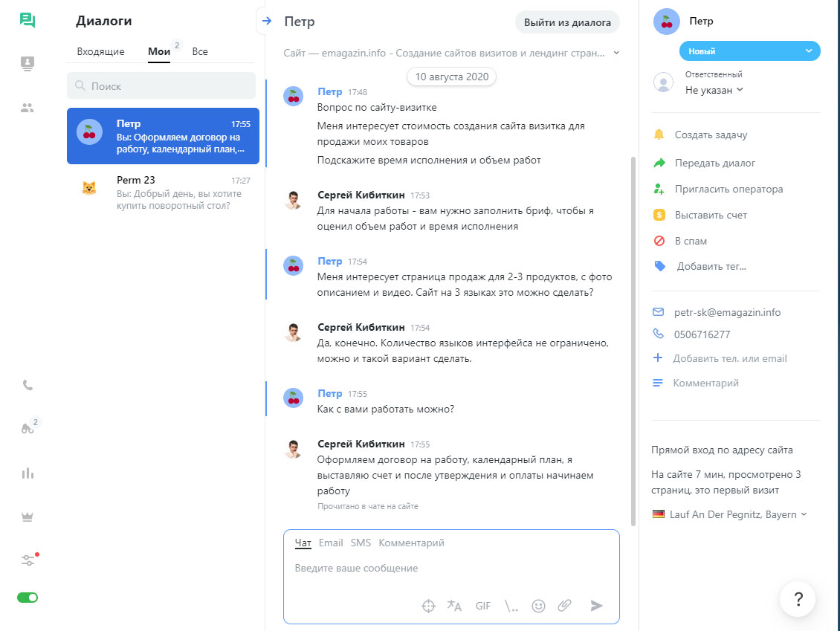The width and height of the screenshot is (840, 631).
Task: Expand the Lauf An Der Pegnitz location chevron
Action: (x=804, y=514)
